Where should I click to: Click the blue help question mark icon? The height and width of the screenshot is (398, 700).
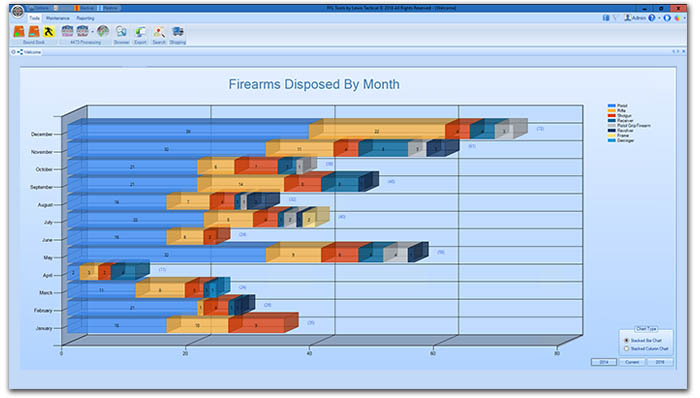[652, 18]
